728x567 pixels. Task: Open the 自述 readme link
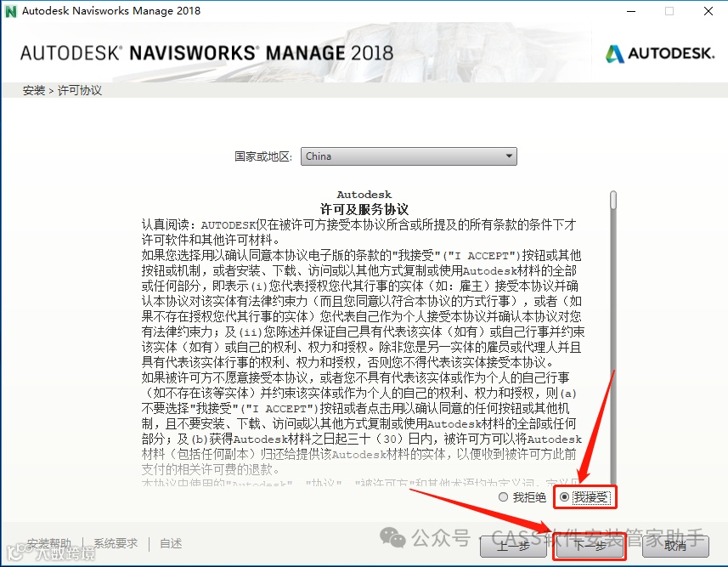[x=171, y=543]
